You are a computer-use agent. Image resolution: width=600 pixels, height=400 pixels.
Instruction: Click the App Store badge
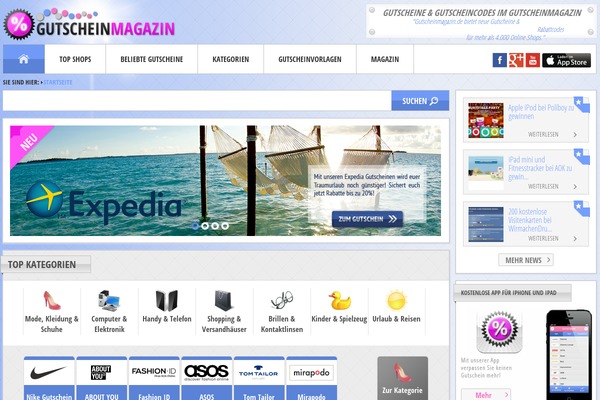pyautogui.click(x=566, y=60)
